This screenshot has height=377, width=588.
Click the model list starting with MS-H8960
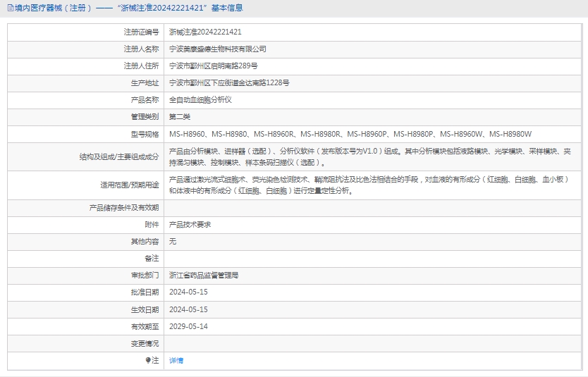click(x=350, y=133)
